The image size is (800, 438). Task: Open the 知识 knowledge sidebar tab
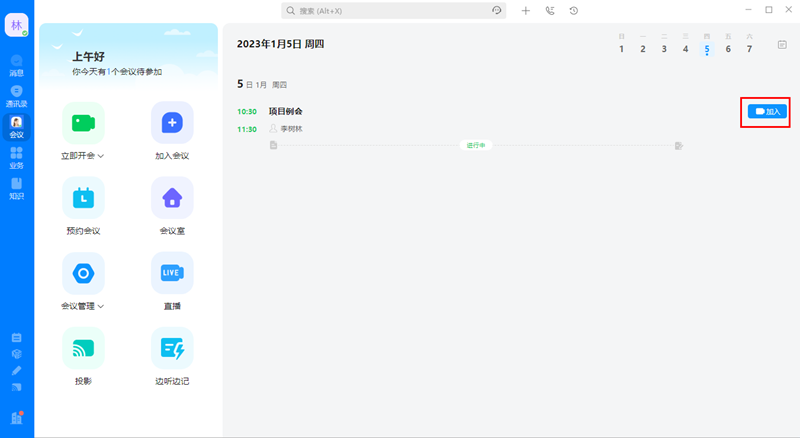(x=16, y=189)
